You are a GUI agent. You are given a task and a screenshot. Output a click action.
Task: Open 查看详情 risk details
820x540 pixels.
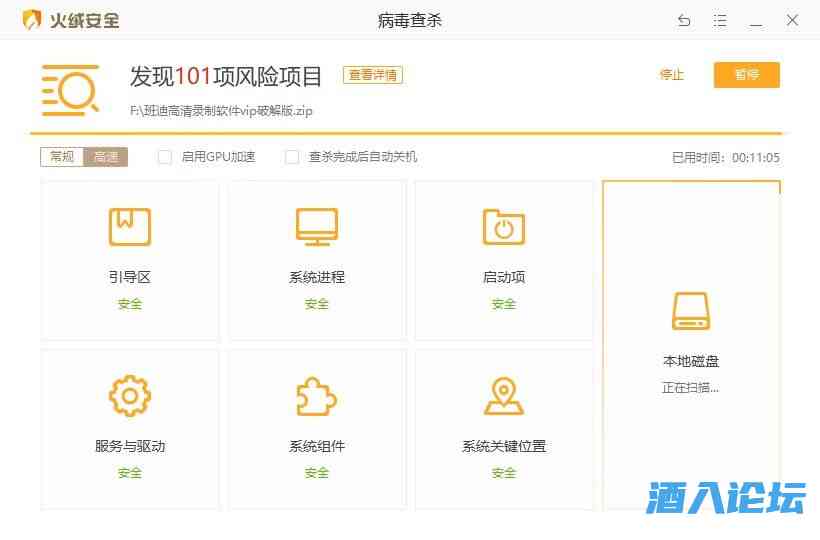tap(373, 75)
